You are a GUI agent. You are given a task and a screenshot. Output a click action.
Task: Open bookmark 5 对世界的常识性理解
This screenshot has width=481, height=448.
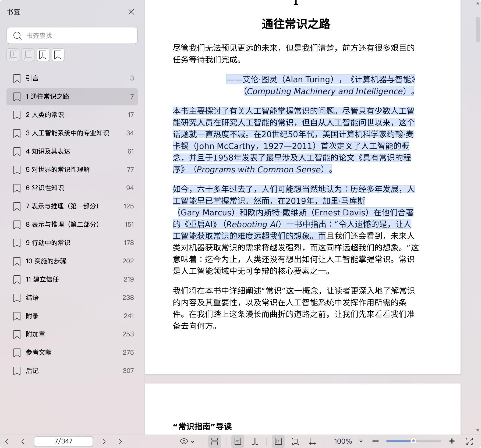coord(72,170)
